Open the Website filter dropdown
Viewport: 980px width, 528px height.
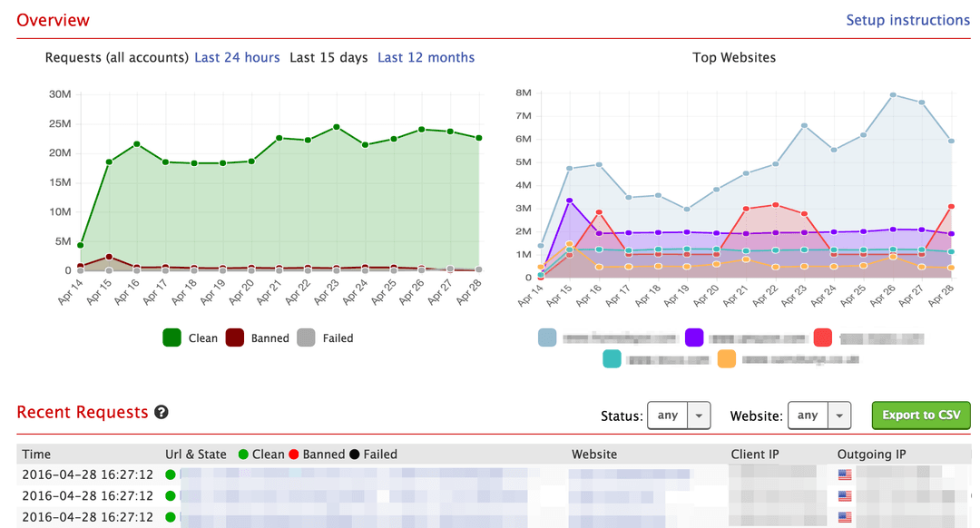[x=819, y=416]
